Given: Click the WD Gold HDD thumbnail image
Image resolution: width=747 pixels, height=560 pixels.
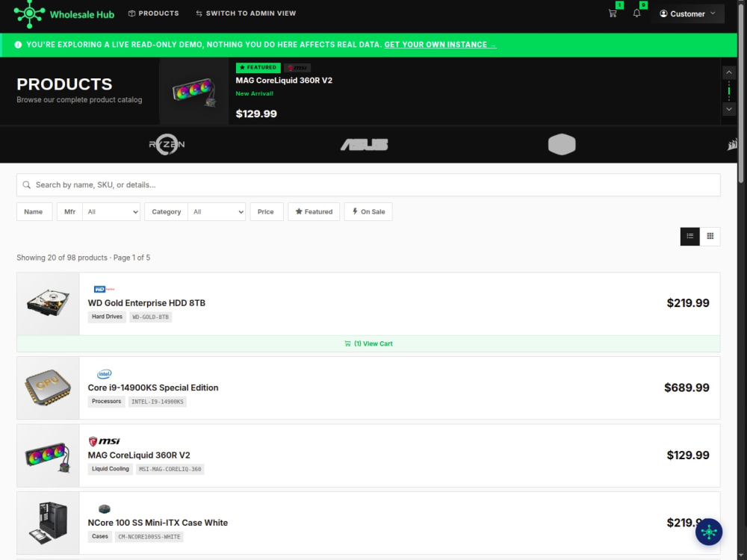Looking at the screenshot, I should click(48, 303).
